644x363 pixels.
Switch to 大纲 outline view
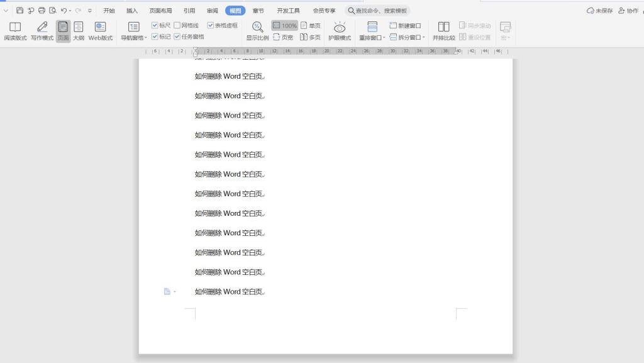pos(79,31)
